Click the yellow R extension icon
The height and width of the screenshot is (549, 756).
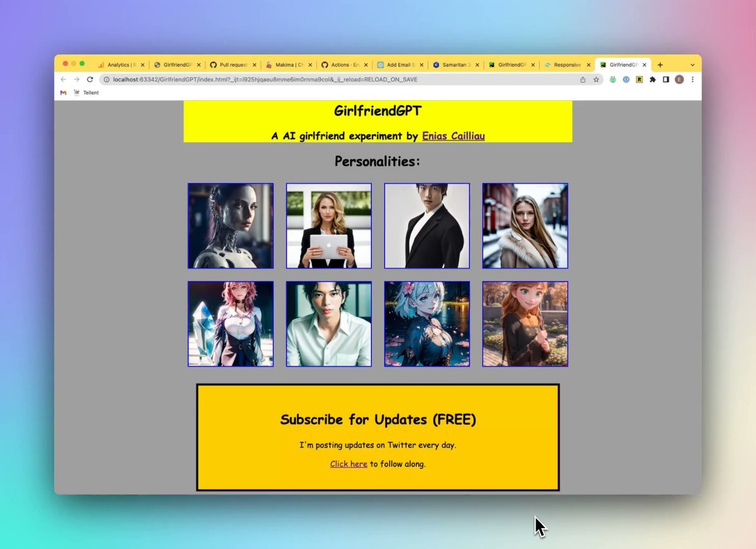point(639,79)
